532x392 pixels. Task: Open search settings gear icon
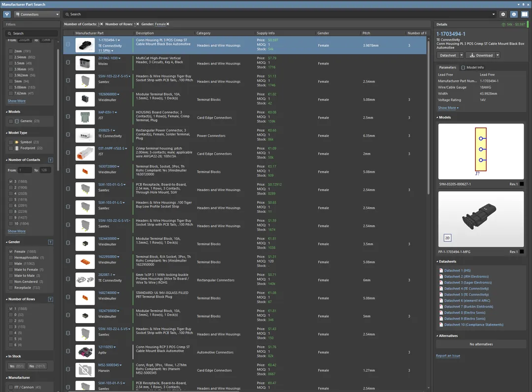coord(503,14)
